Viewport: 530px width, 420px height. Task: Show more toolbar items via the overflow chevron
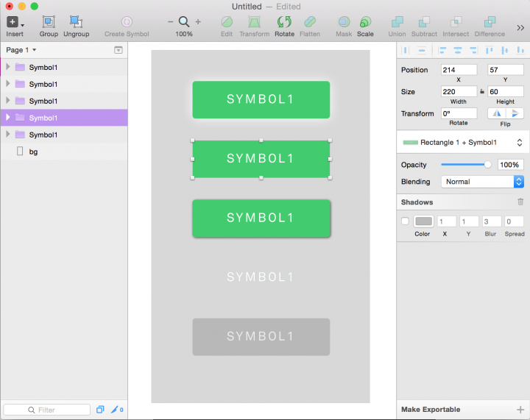[520, 28]
